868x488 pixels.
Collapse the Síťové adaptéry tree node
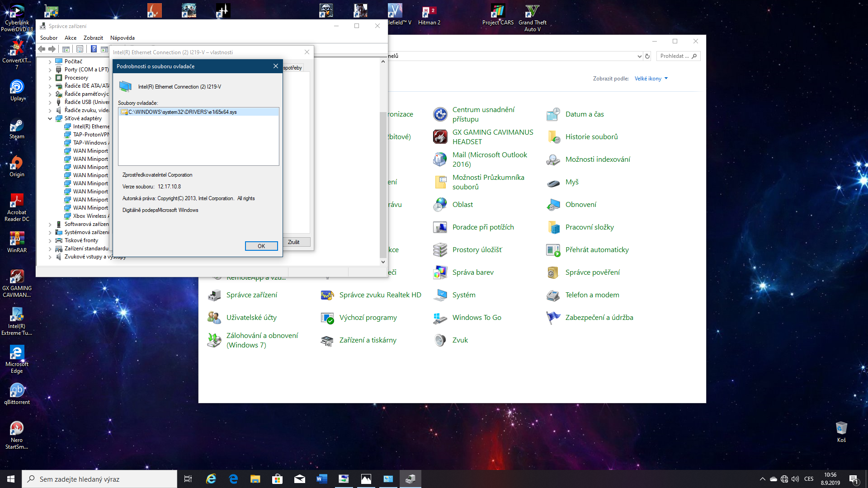click(x=50, y=118)
